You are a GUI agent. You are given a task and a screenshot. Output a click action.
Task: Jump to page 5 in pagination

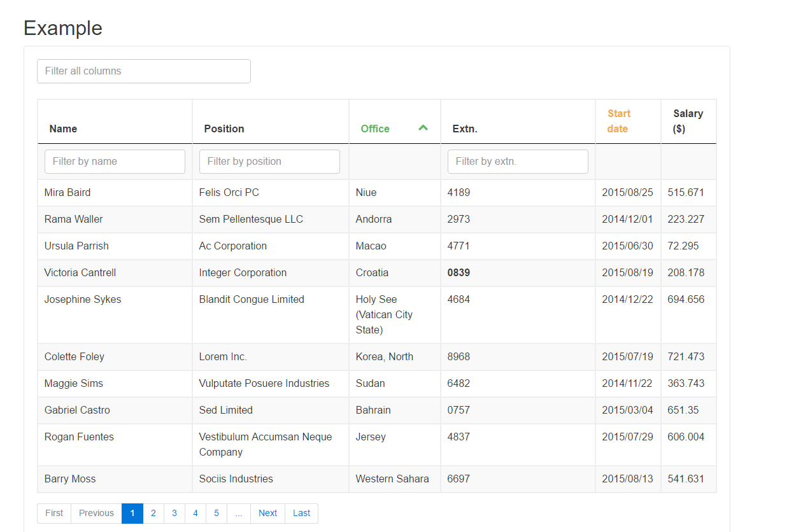point(217,514)
